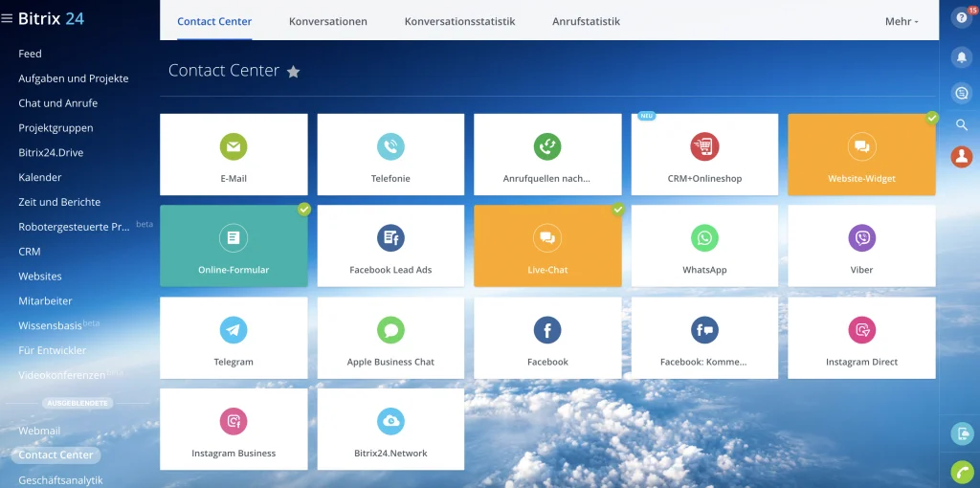980x488 pixels.
Task: Open CRM in the left menu
Action: click(30, 252)
